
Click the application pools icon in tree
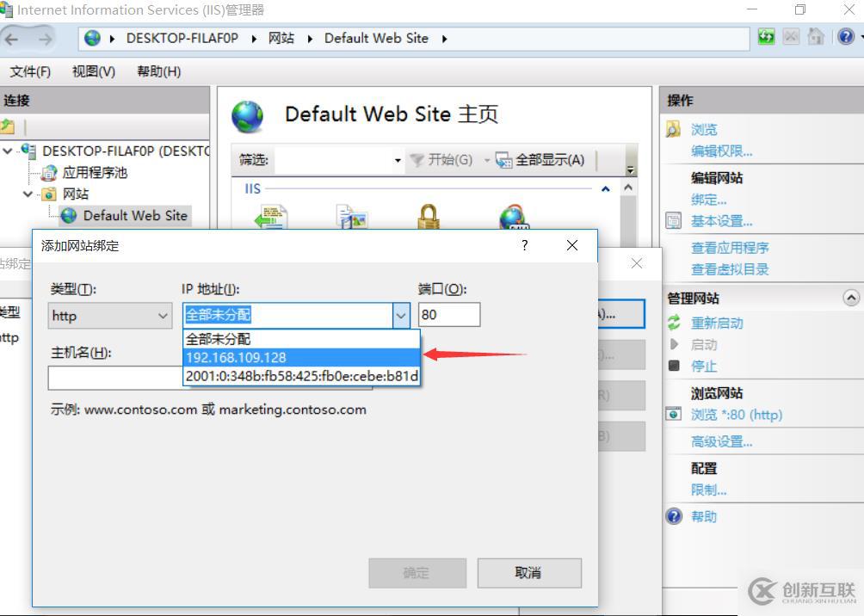point(49,172)
